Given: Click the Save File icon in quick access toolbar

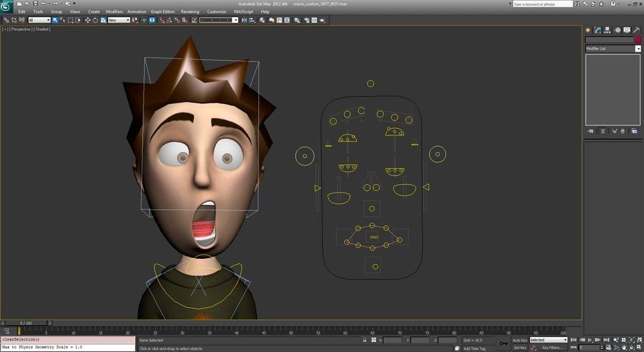Looking at the screenshot, I should click(36, 4).
